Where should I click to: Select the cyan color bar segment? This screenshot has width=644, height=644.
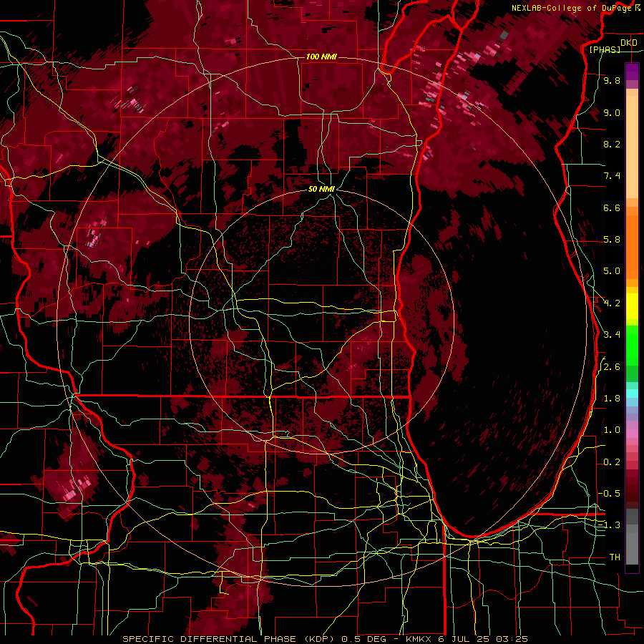pos(632,394)
